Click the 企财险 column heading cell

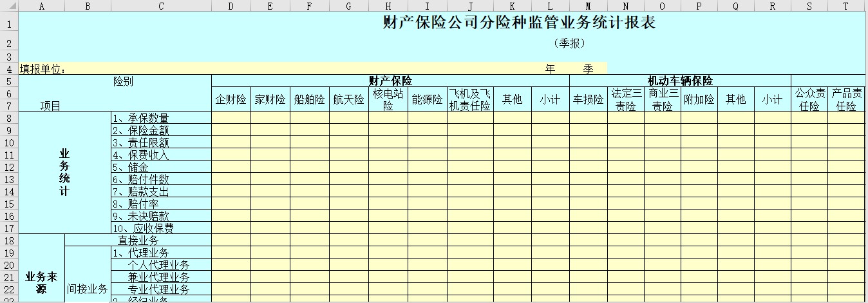point(231,99)
